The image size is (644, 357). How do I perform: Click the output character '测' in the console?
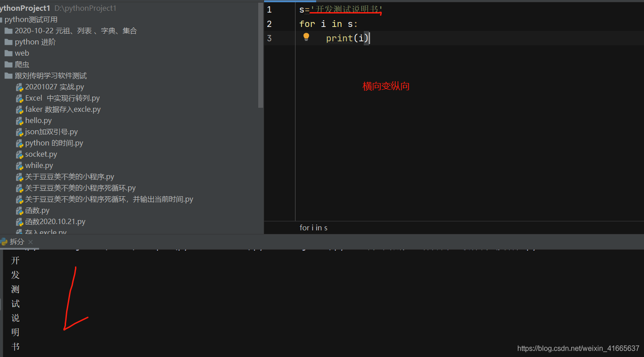(x=15, y=289)
